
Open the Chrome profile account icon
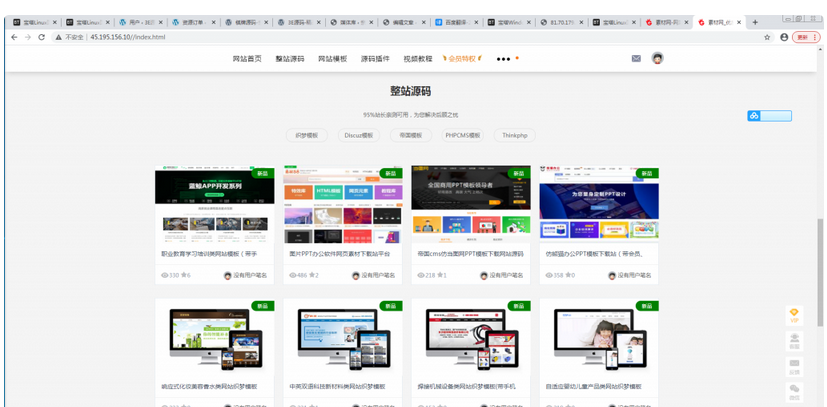pos(784,37)
